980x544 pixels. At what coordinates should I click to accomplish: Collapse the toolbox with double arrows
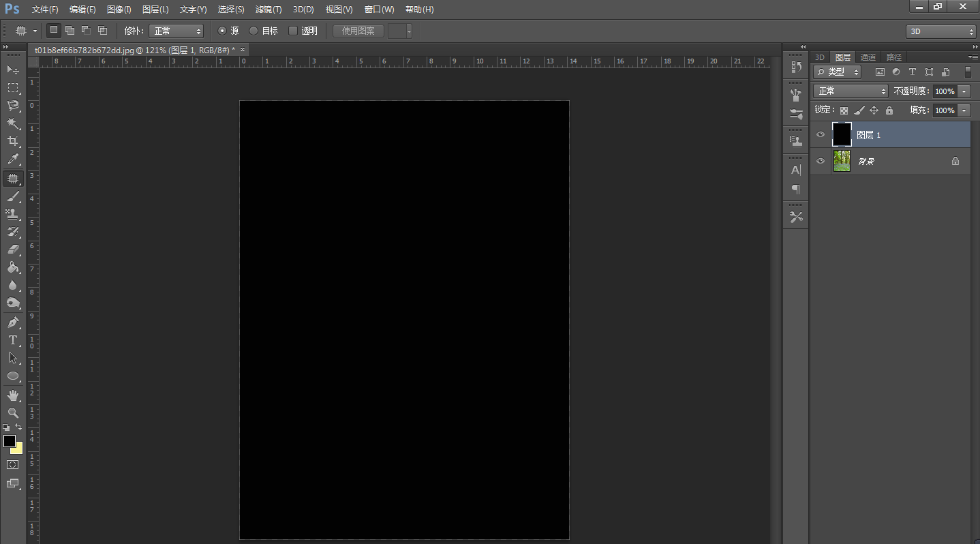(x=5, y=46)
